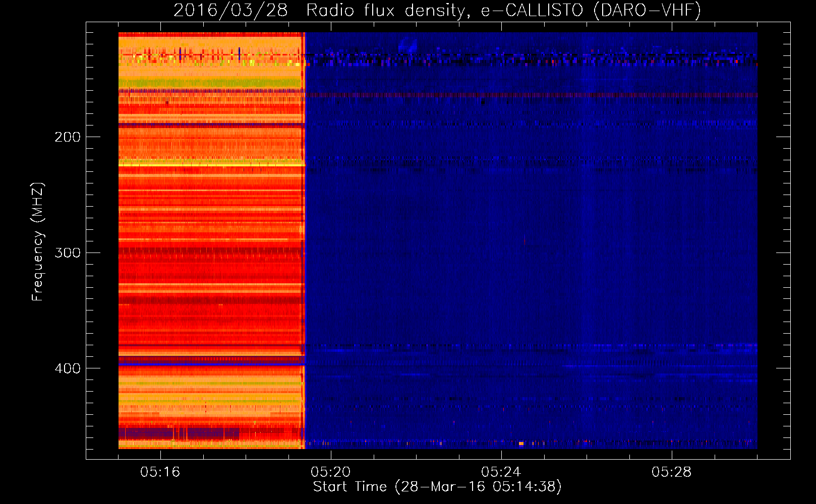Click the plot title mentioning e-CALLISTO (DARO-VHF)
This screenshot has height=504, width=816.
click(437, 10)
